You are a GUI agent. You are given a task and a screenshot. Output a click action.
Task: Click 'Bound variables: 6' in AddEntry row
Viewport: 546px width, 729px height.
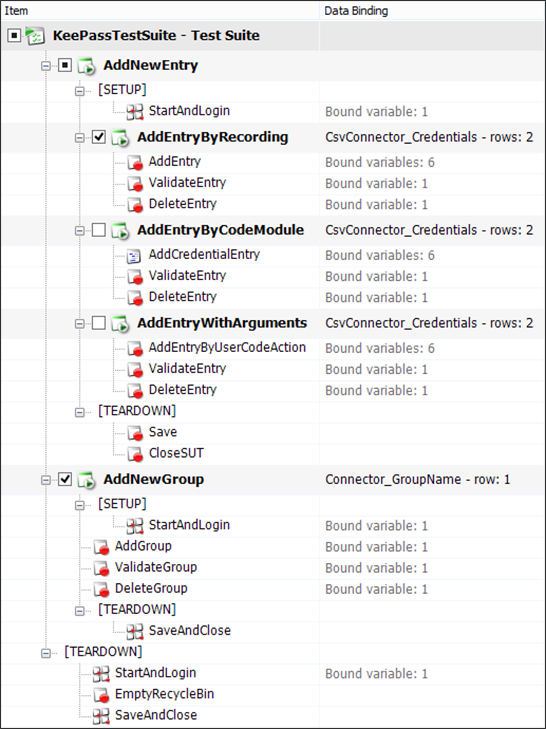[x=380, y=163]
